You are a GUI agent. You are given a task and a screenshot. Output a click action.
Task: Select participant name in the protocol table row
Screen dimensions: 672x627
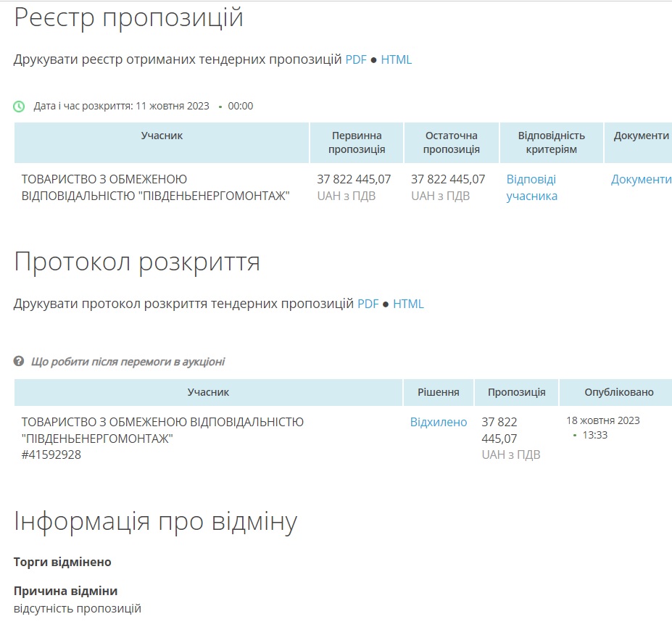(162, 431)
